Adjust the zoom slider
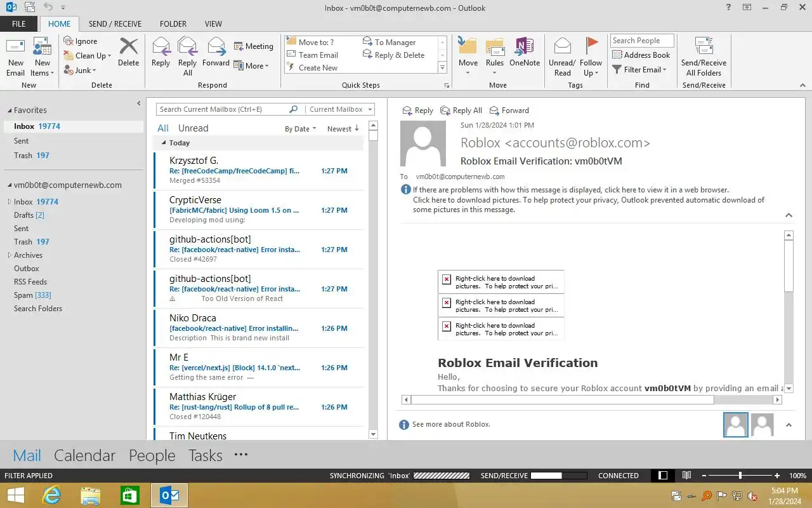This screenshot has height=508, width=812. 740,476
